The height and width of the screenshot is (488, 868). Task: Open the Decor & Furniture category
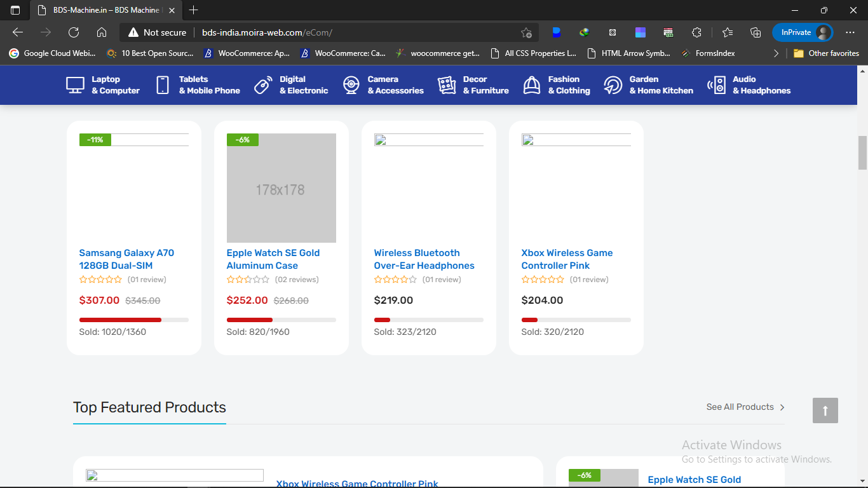pyautogui.click(x=473, y=85)
